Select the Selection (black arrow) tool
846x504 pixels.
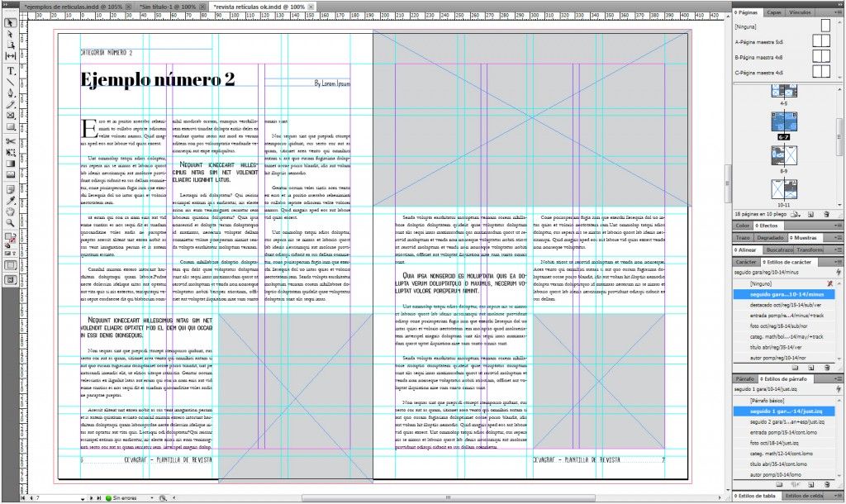(10, 23)
